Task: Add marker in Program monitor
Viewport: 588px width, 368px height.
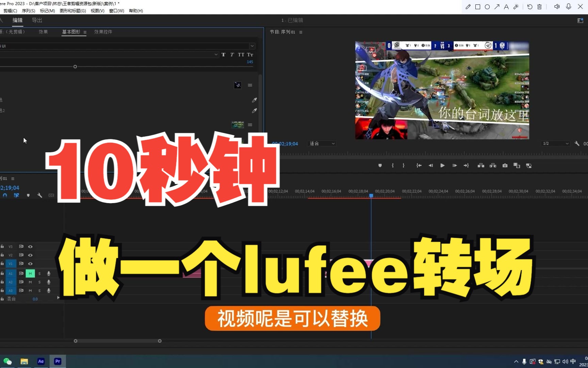Action: click(380, 166)
